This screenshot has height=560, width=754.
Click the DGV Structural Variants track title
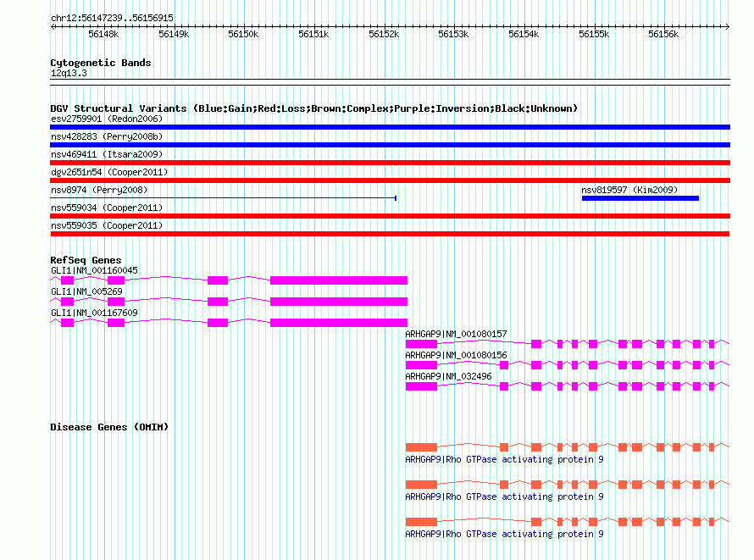point(313,108)
